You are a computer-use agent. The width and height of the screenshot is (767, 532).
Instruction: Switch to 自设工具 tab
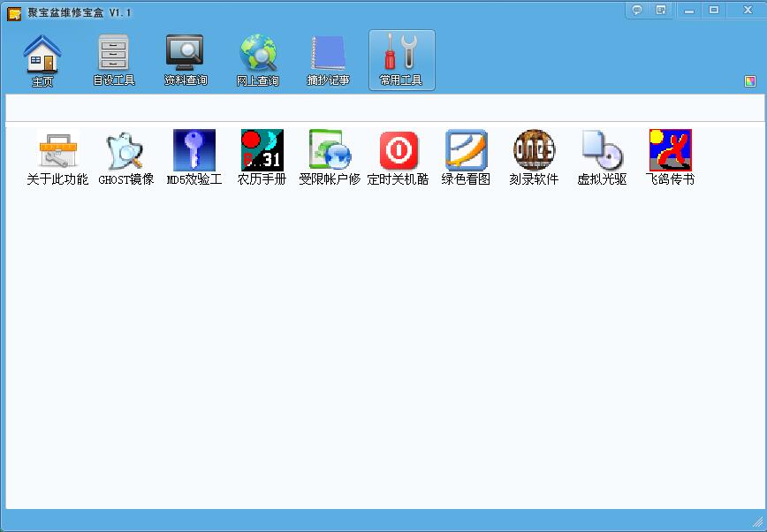pyautogui.click(x=114, y=61)
